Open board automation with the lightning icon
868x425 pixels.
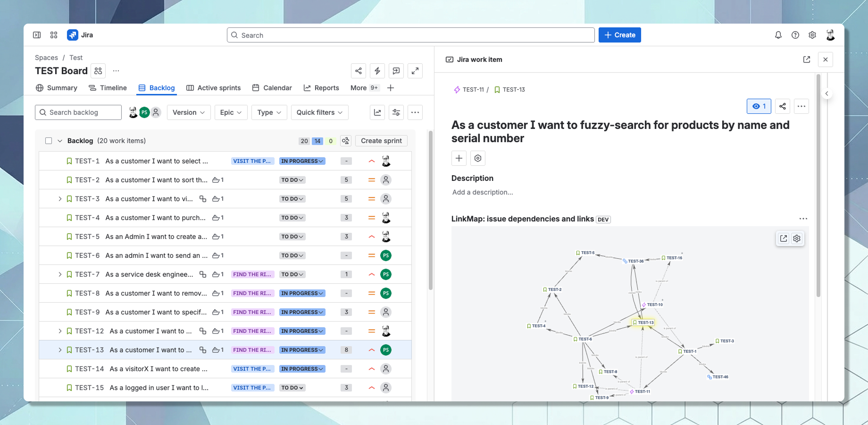(377, 71)
